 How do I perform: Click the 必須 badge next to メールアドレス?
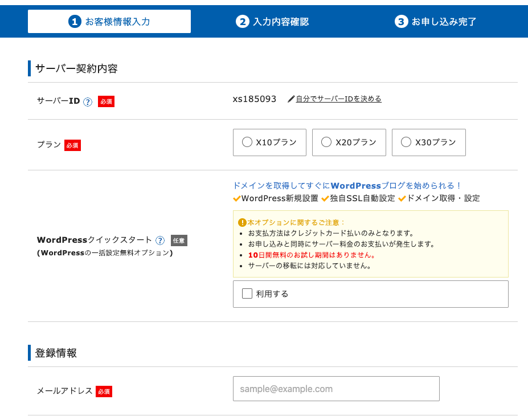[103, 392]
